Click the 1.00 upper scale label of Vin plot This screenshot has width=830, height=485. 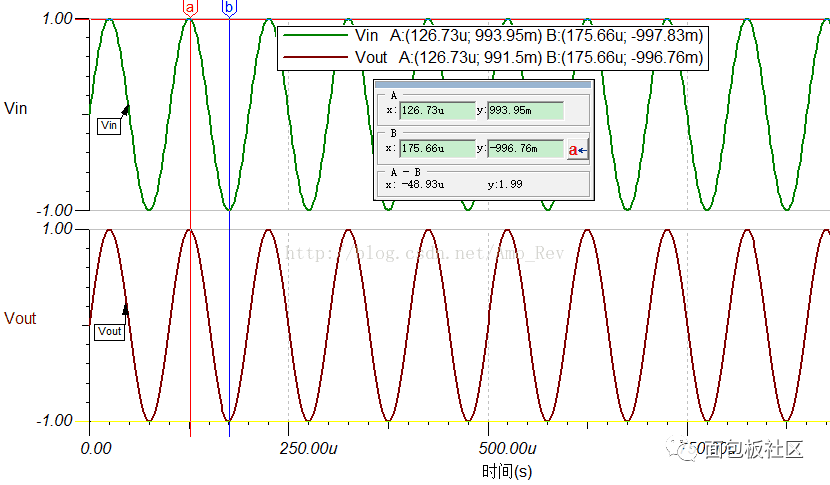coord(57,19)
